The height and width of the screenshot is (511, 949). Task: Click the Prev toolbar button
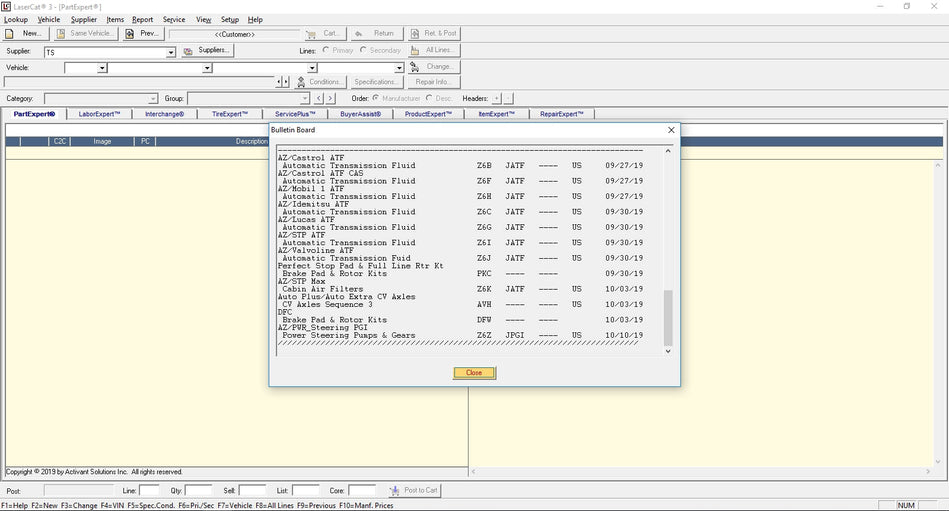point(143,33)
